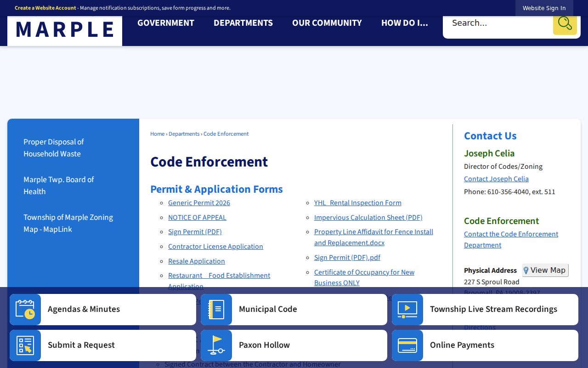Click the Township Live Stream Recordings video icon
588x368 pixels.
407,310
